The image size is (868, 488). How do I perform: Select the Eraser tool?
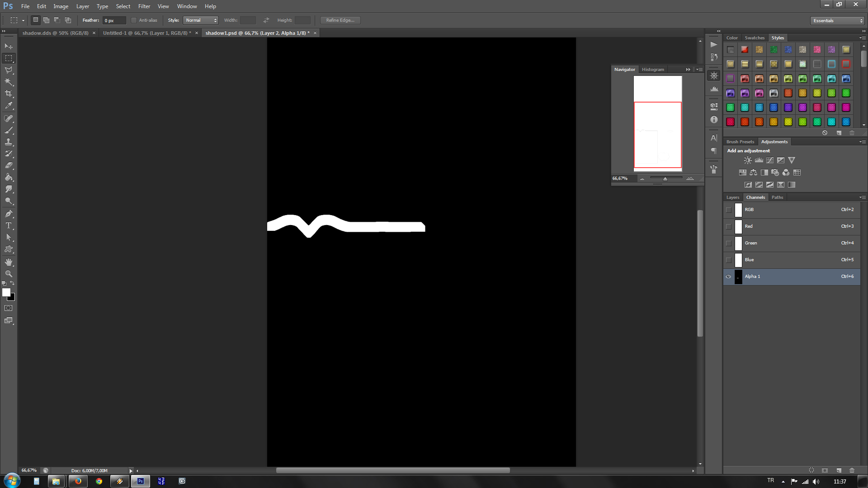click(x=9, y=165)
